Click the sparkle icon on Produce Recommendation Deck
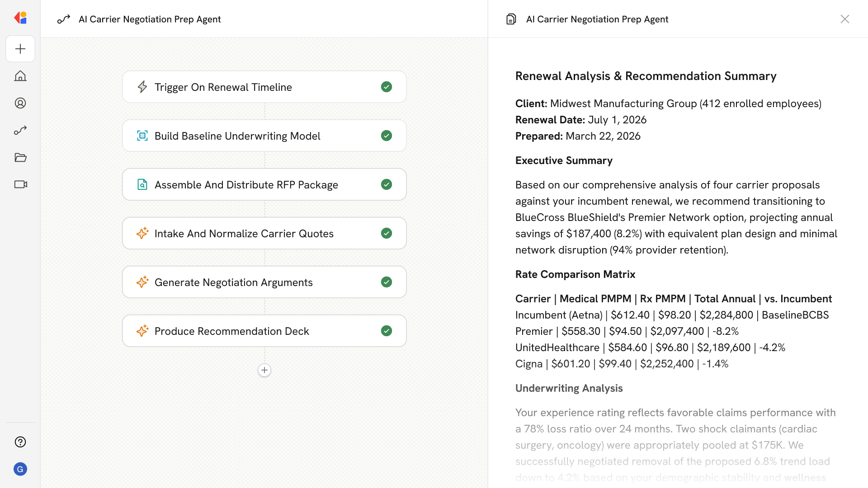The height and width of the screenshot is (488, 868). [x=142, y=331]
